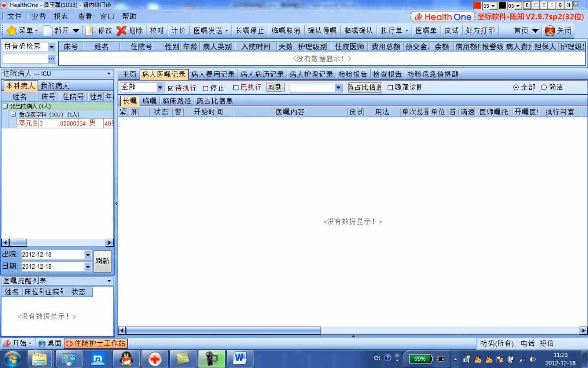Image resolution: width=588 pixels, height=368 pixels.
Task: Click 刷新 button in order filter bar
Action: pyautogui.click(x=275, y=87)
